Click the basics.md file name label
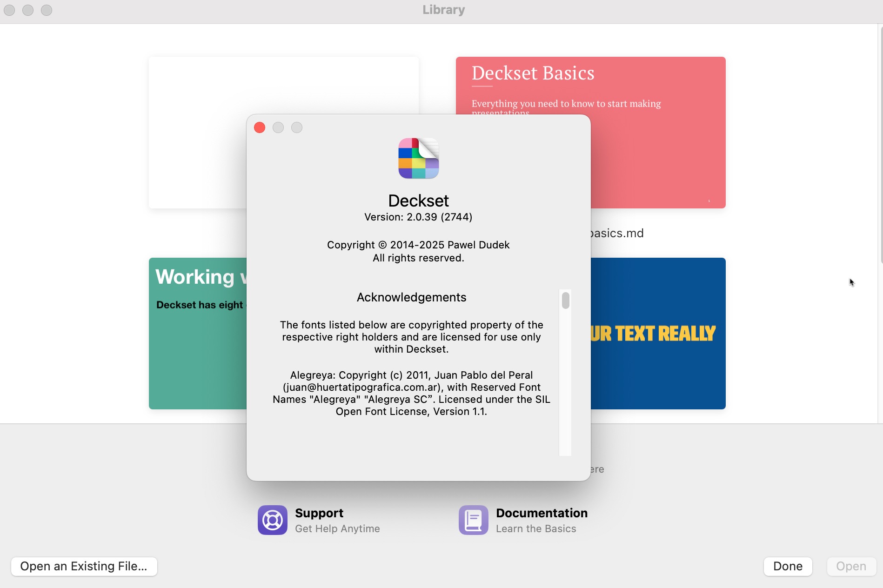 (x=617, y=233)
